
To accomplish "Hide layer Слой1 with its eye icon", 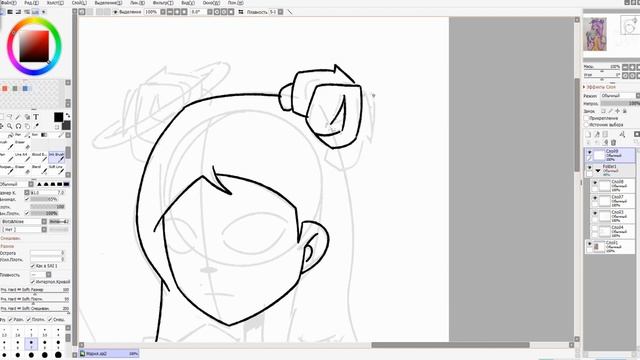I will [x=589, y=244].
